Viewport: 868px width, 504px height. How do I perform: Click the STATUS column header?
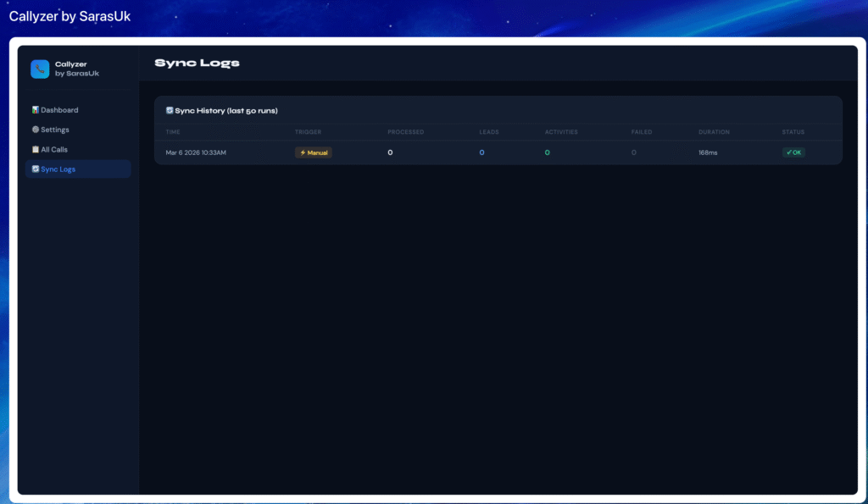pos(793,132)
